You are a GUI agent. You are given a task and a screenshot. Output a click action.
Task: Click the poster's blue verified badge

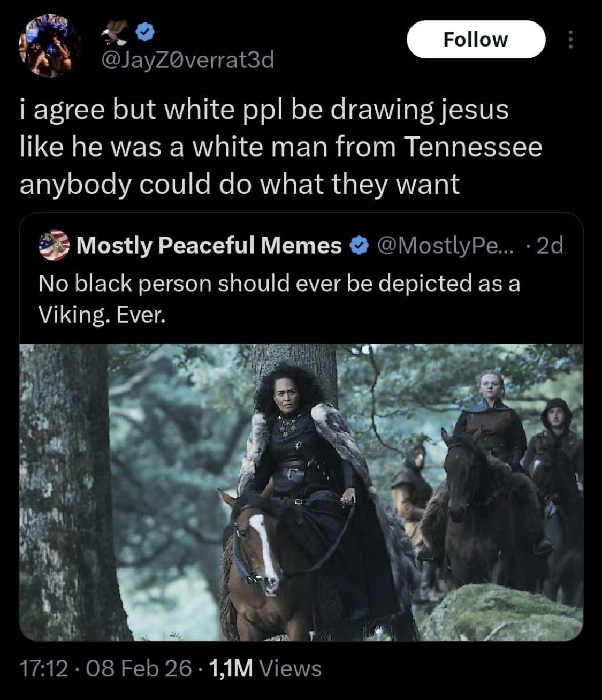(x=144, y=33)
